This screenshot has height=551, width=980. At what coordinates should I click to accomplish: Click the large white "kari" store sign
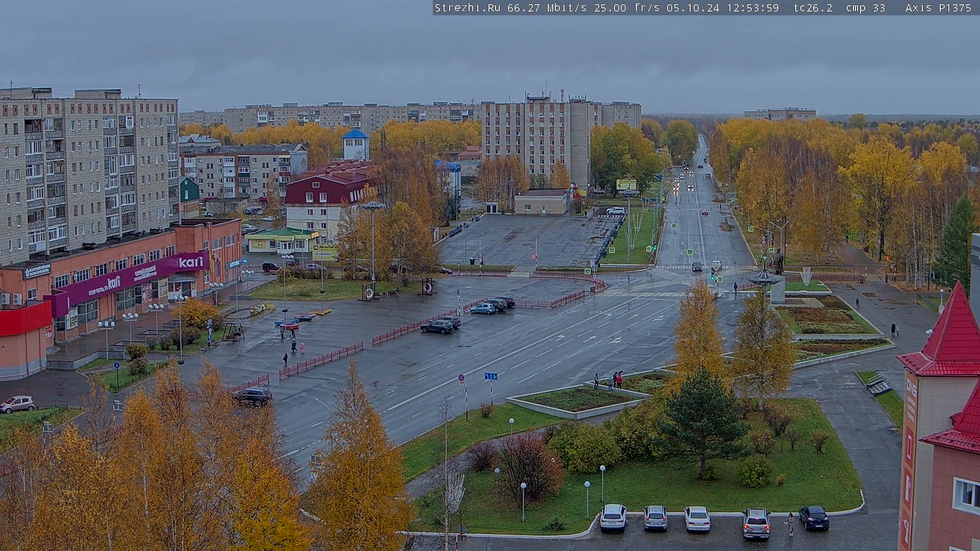191,262
